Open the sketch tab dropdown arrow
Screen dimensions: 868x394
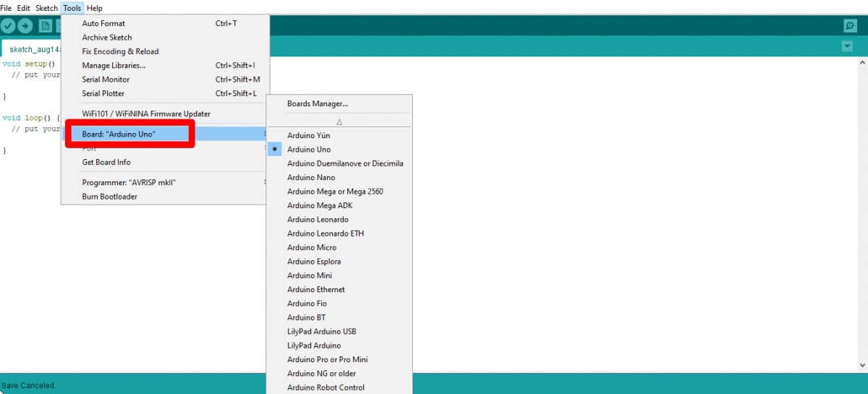point(847,47)
